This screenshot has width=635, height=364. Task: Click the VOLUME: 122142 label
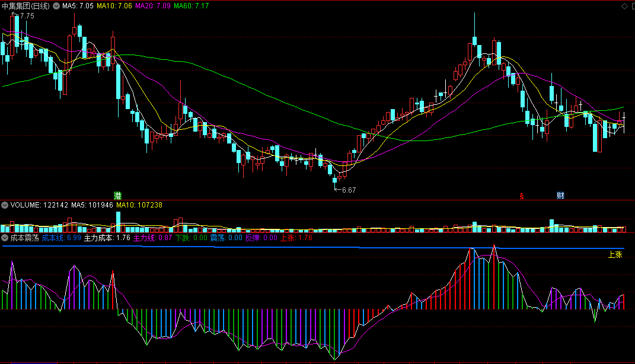tap(39, 205)
